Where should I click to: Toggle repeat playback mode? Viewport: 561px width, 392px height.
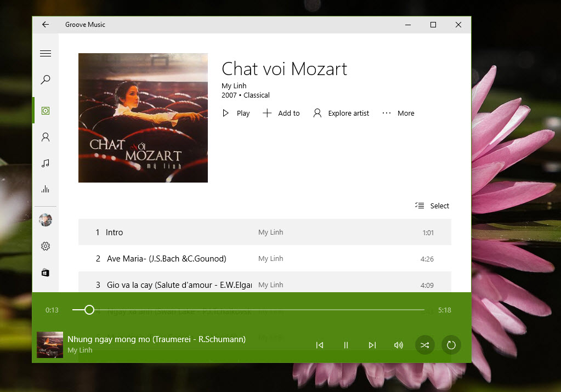[x=451, y=345]
